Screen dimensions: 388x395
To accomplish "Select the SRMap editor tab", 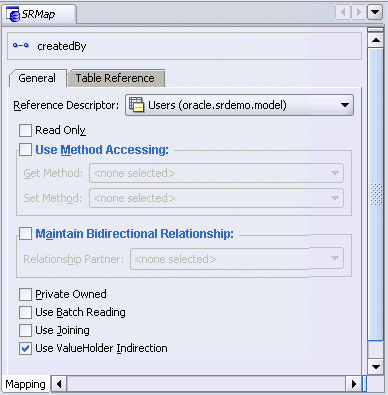I will [39, 14].
